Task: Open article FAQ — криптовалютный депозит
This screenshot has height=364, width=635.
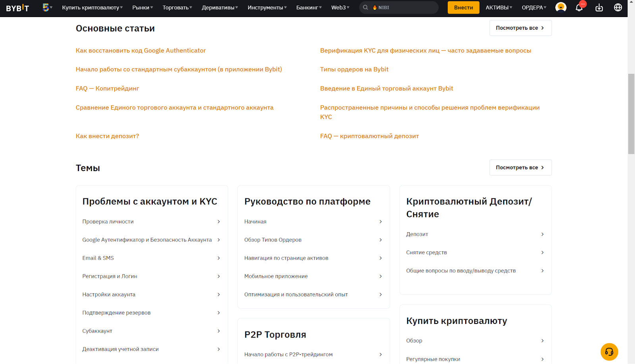Action: tap(369, 136)
